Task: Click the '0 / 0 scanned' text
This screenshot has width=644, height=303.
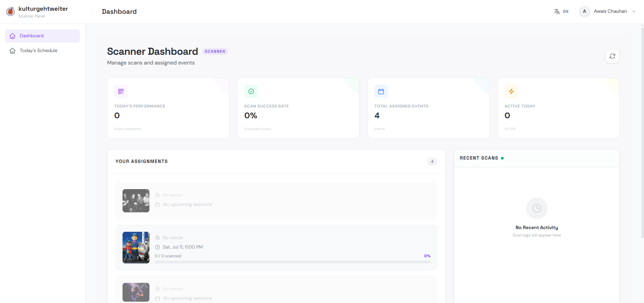Action: click(168, 256)
